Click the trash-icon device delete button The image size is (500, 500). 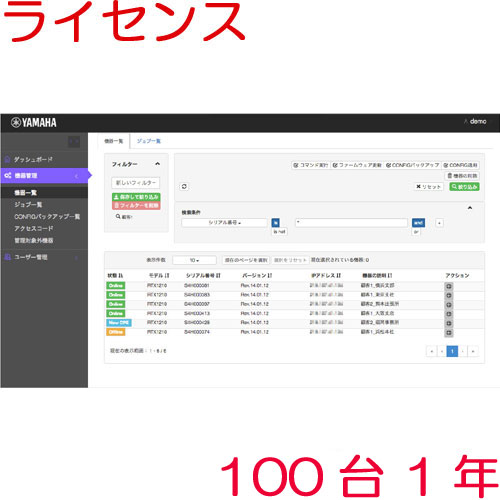point(462,176)
